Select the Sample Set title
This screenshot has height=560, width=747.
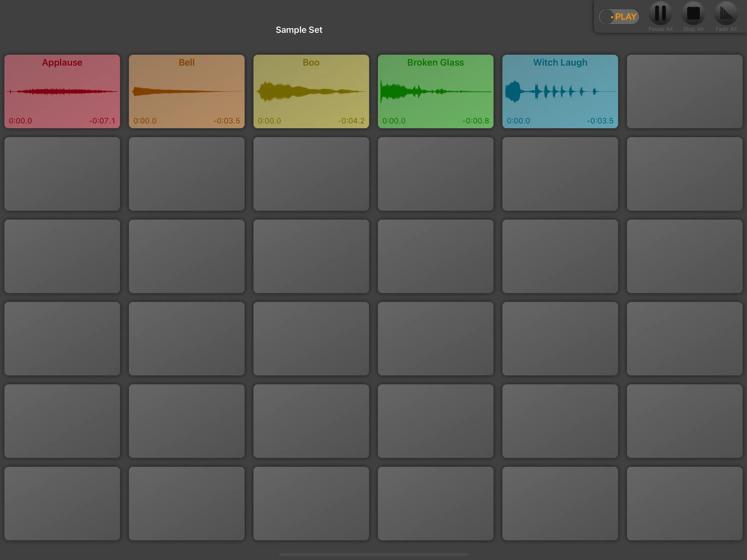pos(299,30)
